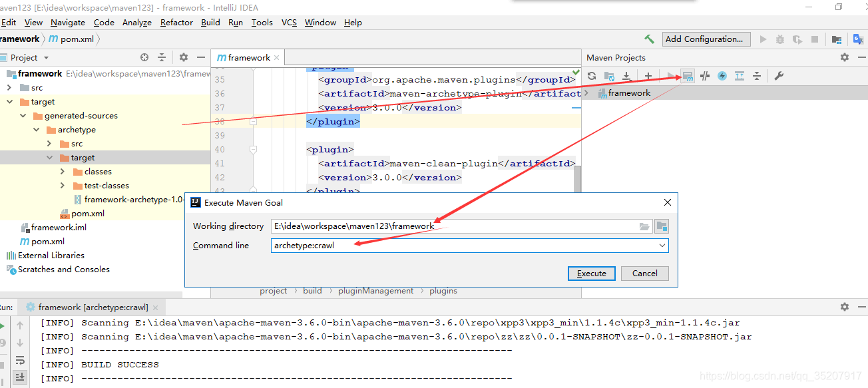Select pom.xml under the archetype folder
This screenshot has width=868, height=388.
82,214
